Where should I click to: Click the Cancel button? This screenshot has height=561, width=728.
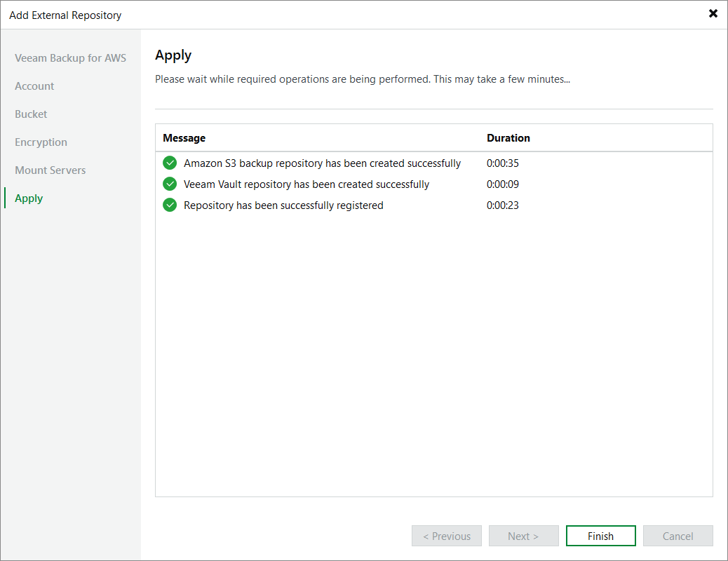(x=678, y=536)
